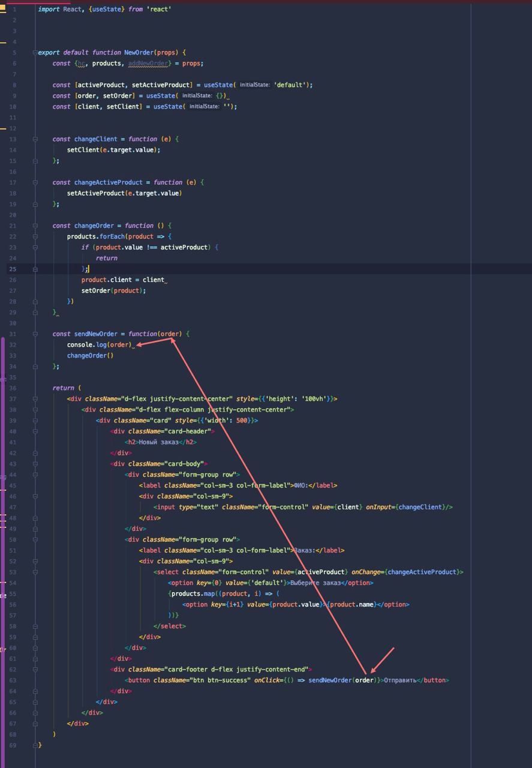Image resolution: width=532 pixels, height=768 pixels.
Task: Click the 'return' keyword on line 24
Action: point(106,258)
